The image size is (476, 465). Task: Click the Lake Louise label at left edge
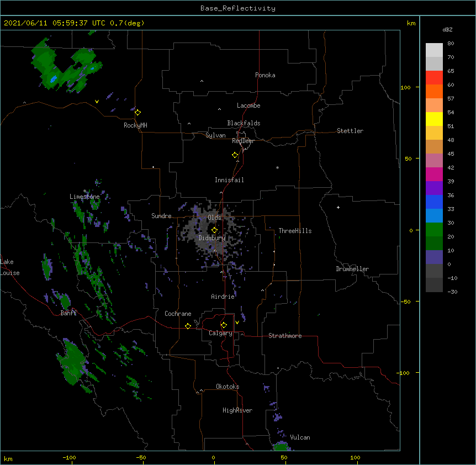[10, 267]
